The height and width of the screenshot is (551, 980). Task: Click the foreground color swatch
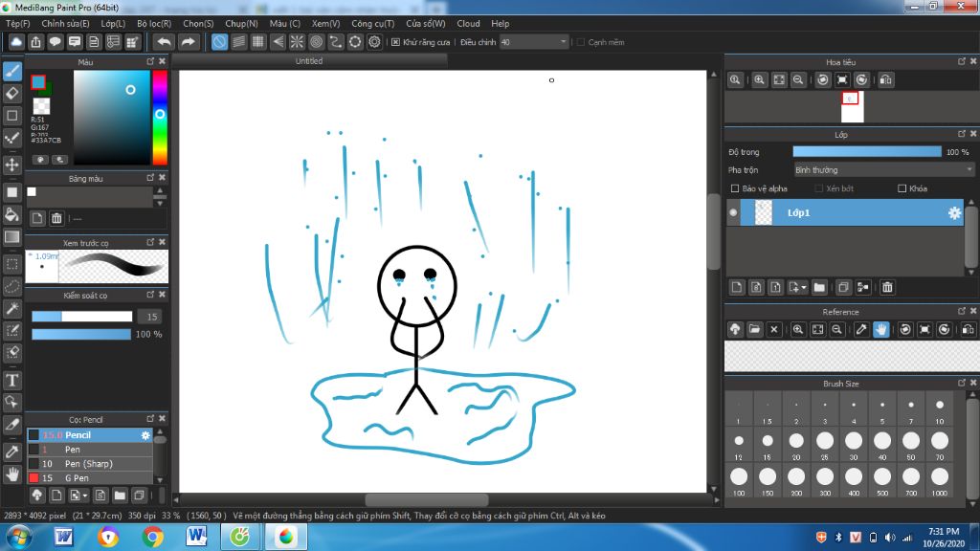pos(38,82)
